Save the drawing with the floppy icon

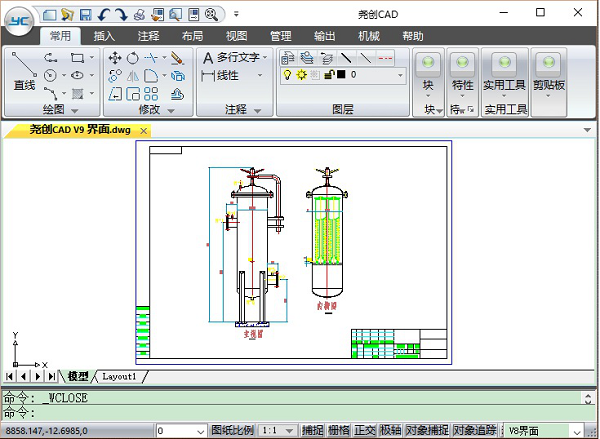(x=85, y=15)
